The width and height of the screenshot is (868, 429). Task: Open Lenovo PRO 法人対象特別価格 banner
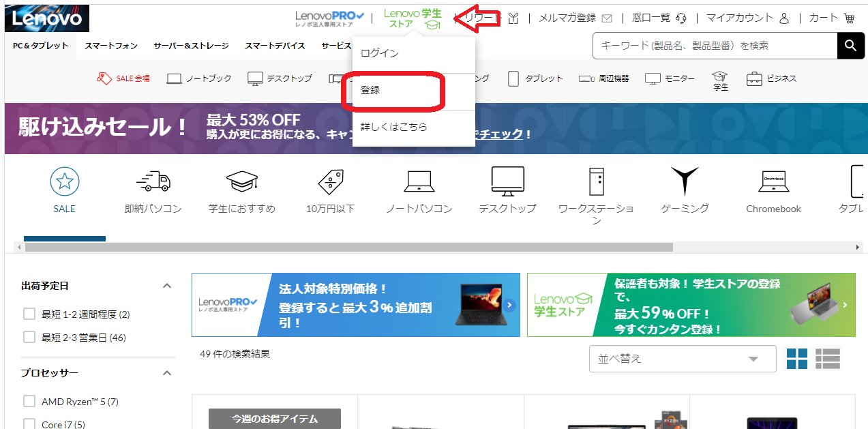point(356,305)
